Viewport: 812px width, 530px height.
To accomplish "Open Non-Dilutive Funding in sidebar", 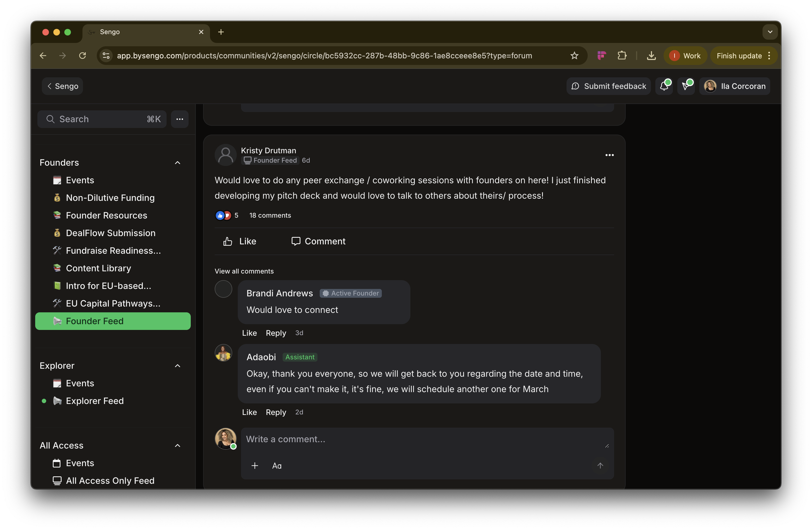I will pyautogui.click(x=110, y=198).
